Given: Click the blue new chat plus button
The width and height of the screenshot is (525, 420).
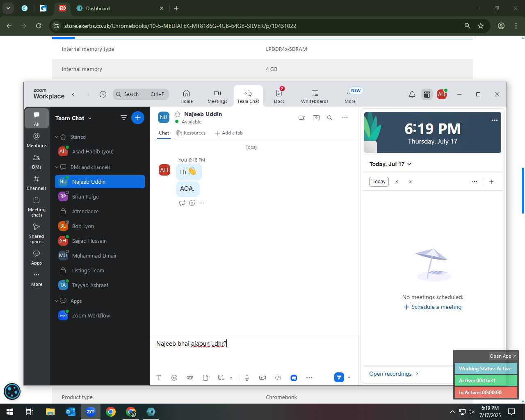Looking at the screenshot, I should pyautogui.click(x=138, y=118).
